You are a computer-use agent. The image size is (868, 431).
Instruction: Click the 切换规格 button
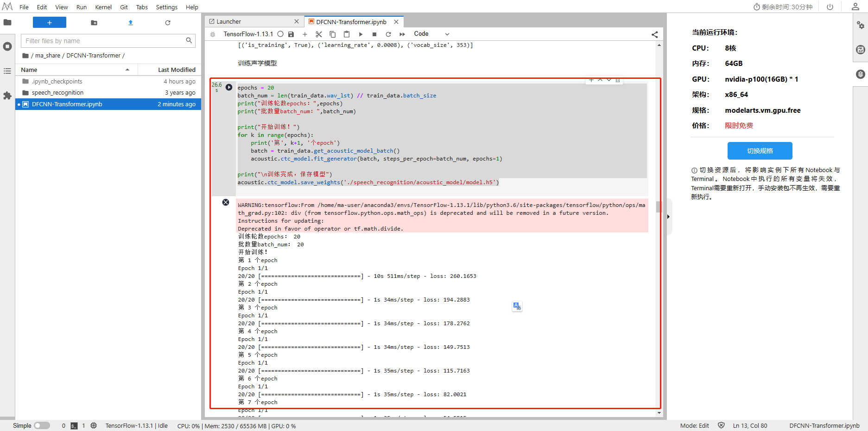pos(760,151)
